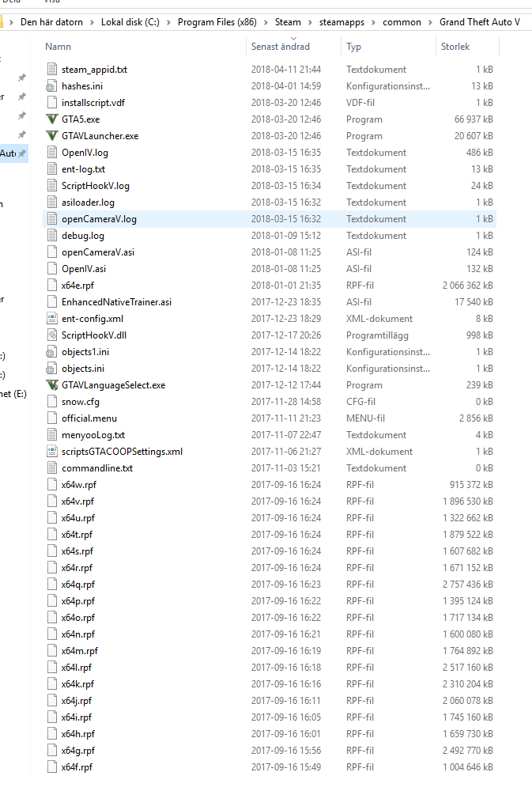
Task: Click the hashes.ini gear file icon
Action: pos(51,86)
